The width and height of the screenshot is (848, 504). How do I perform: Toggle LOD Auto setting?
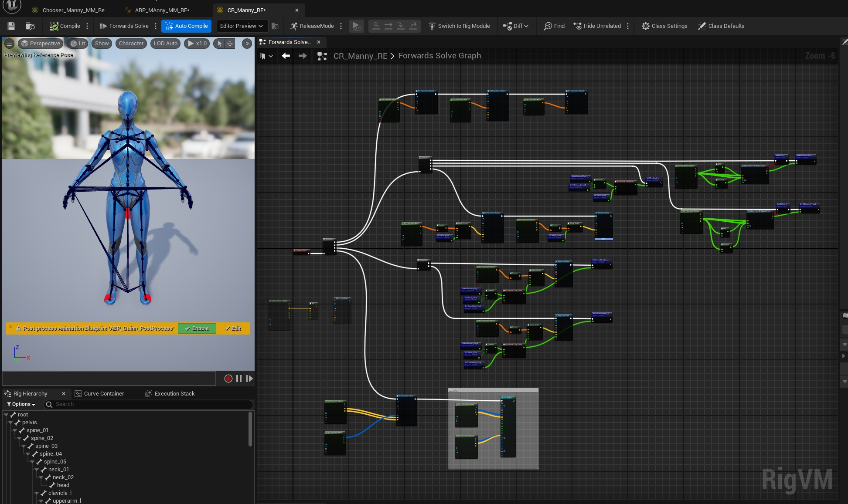tap(165, 43)
